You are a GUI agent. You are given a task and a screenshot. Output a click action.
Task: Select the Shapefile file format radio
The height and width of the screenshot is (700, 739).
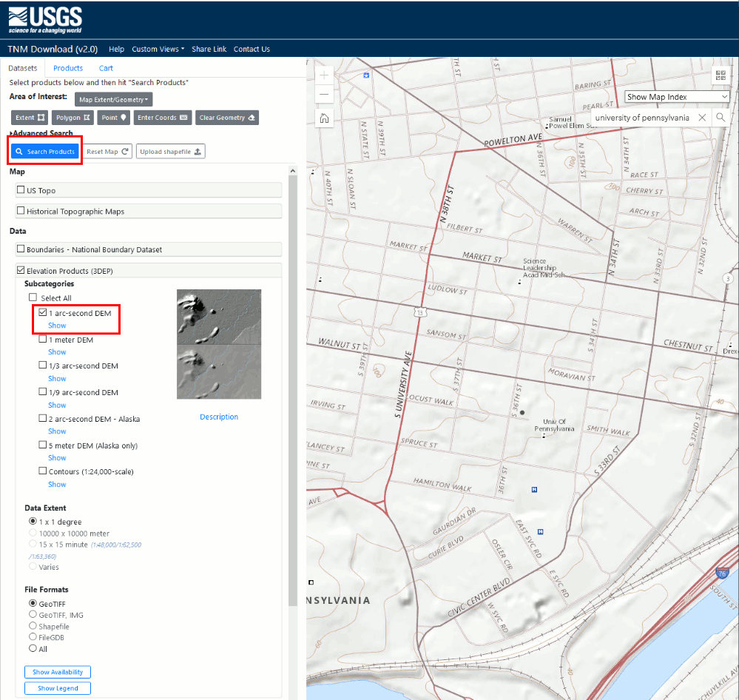33,626
